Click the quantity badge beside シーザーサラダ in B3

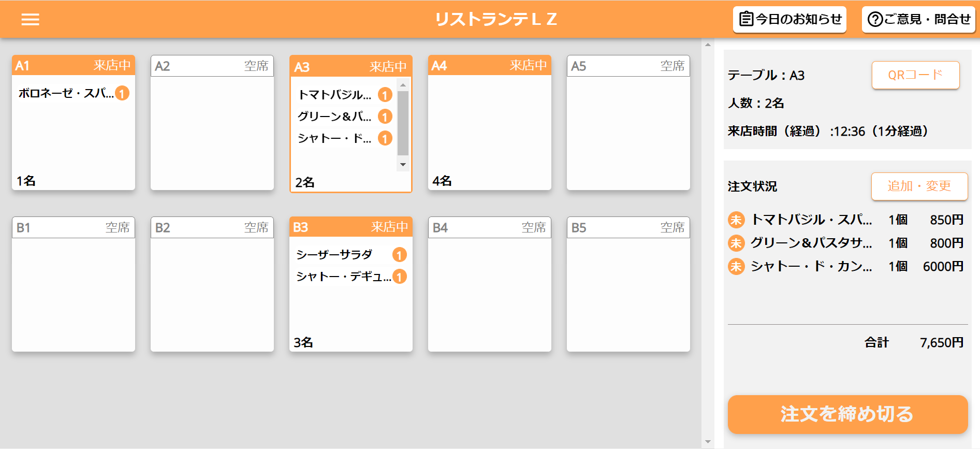point(399,255)
